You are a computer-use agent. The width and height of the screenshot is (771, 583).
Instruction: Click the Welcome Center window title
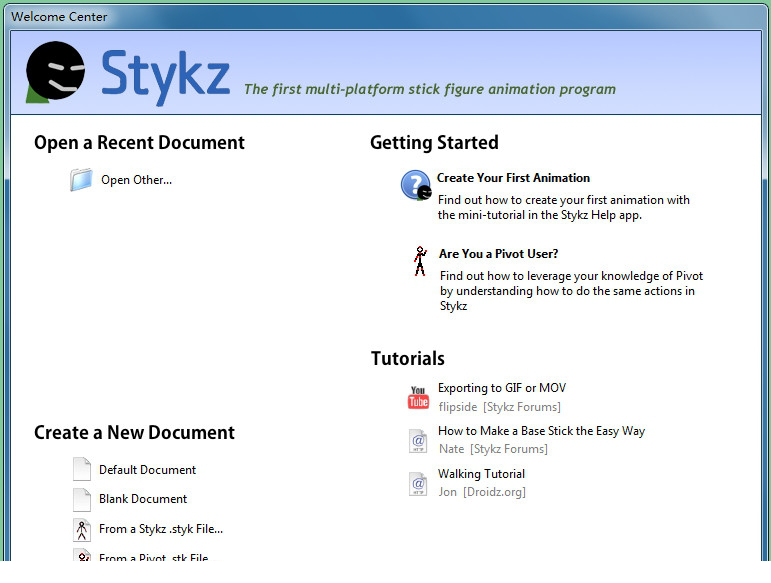pyautogui.click(x=59, y=17)
